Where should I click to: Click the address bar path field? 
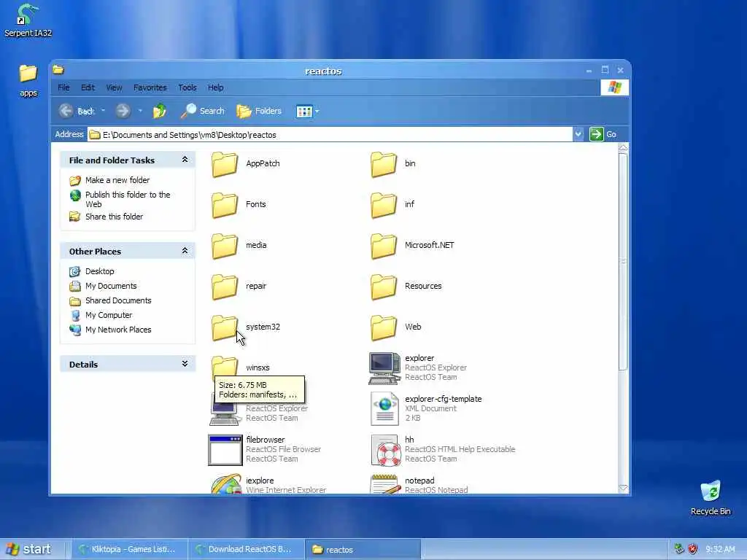coord(330,135)
